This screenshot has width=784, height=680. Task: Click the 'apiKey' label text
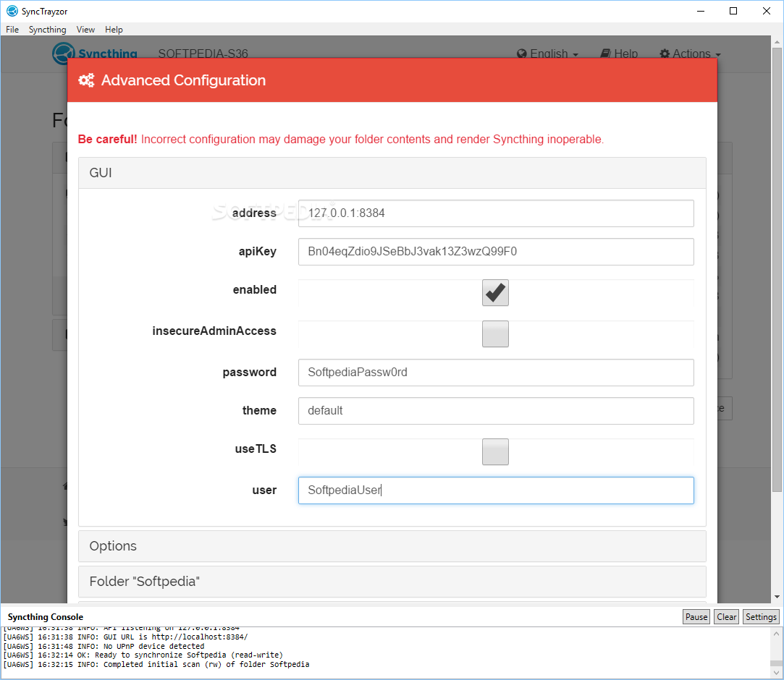point(258,251)
